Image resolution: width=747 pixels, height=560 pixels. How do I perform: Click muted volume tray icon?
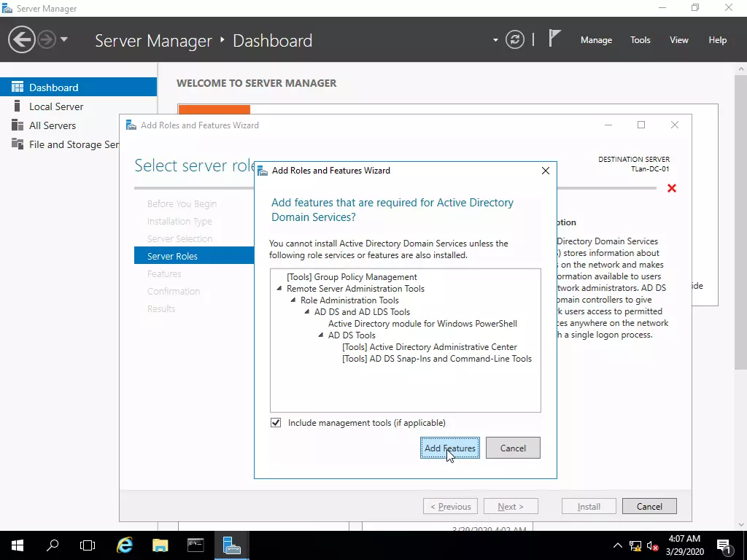click(x=652, y=545)
